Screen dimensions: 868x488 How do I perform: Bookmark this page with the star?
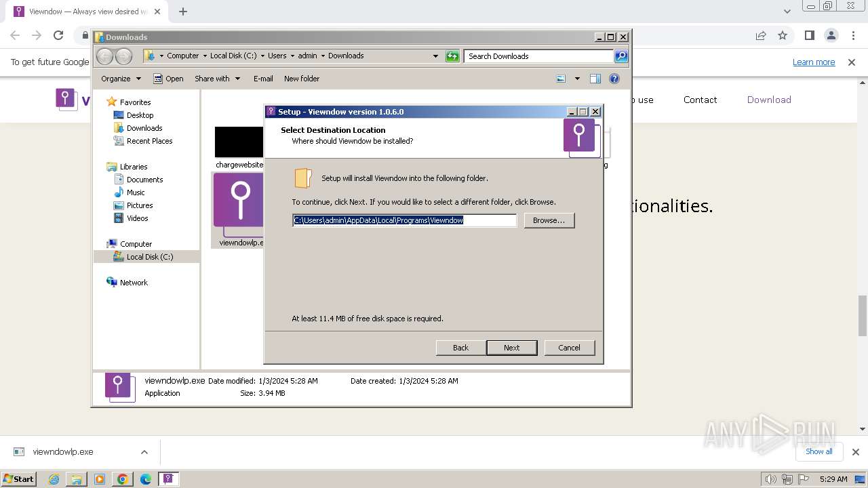point(783,35)
